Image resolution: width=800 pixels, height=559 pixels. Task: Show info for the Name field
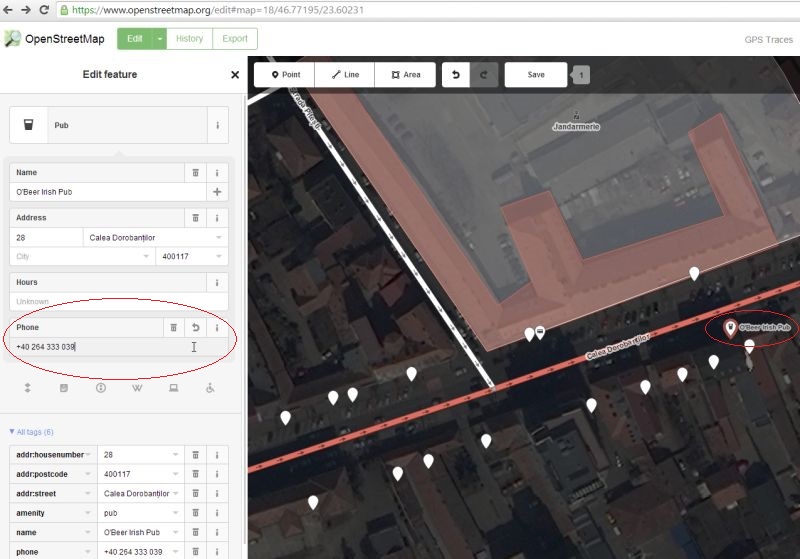(217, 173)
